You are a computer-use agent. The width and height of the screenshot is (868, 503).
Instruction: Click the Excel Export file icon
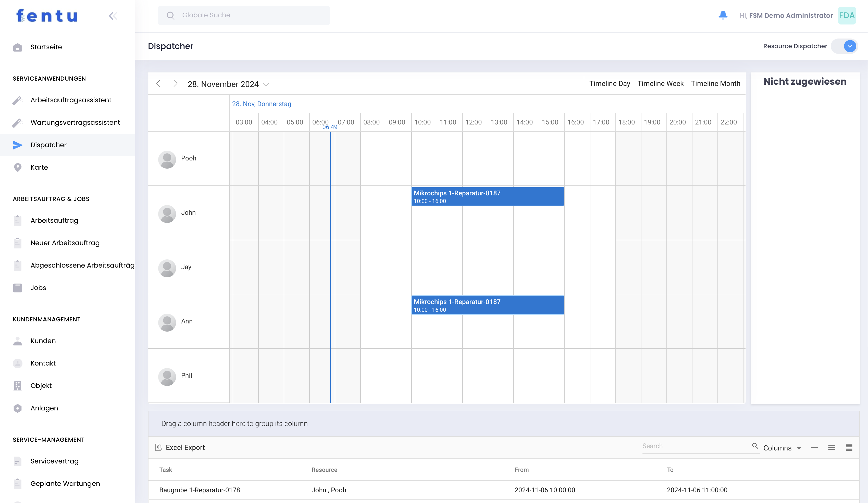[158, 447]
